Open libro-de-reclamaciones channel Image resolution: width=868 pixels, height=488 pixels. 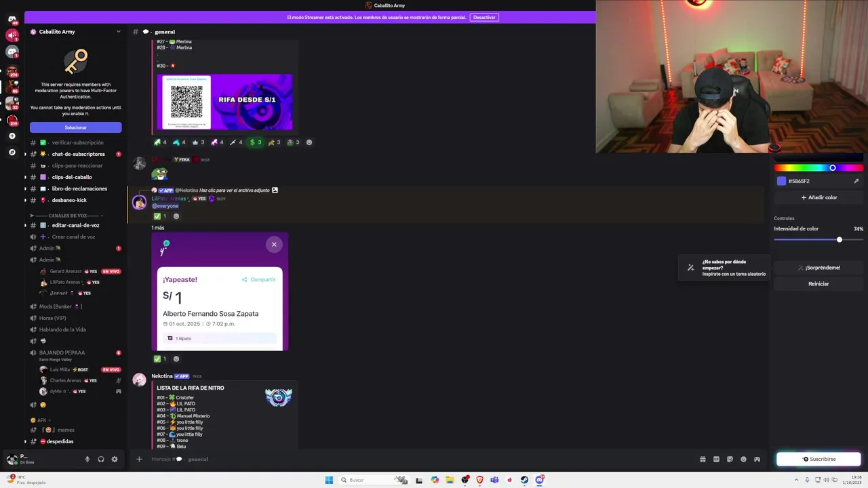pyautogui.click(x=76, y=188)
